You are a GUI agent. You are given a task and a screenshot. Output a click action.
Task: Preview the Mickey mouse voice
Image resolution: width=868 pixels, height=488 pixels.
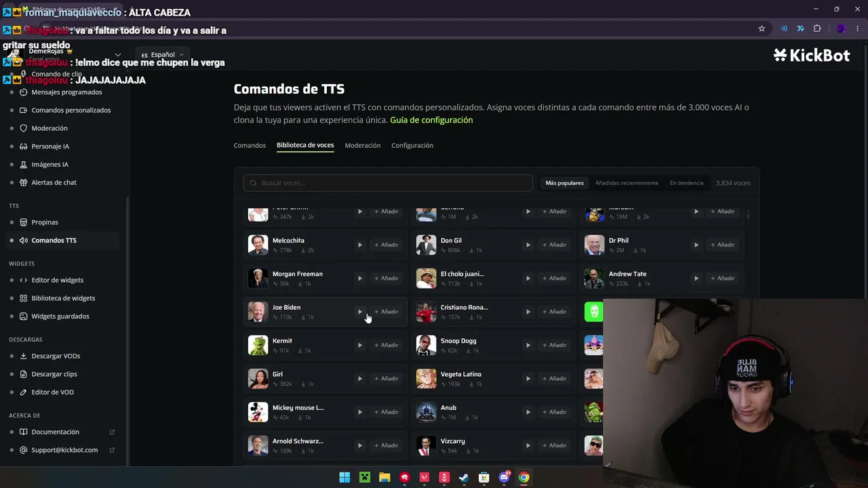359,412
